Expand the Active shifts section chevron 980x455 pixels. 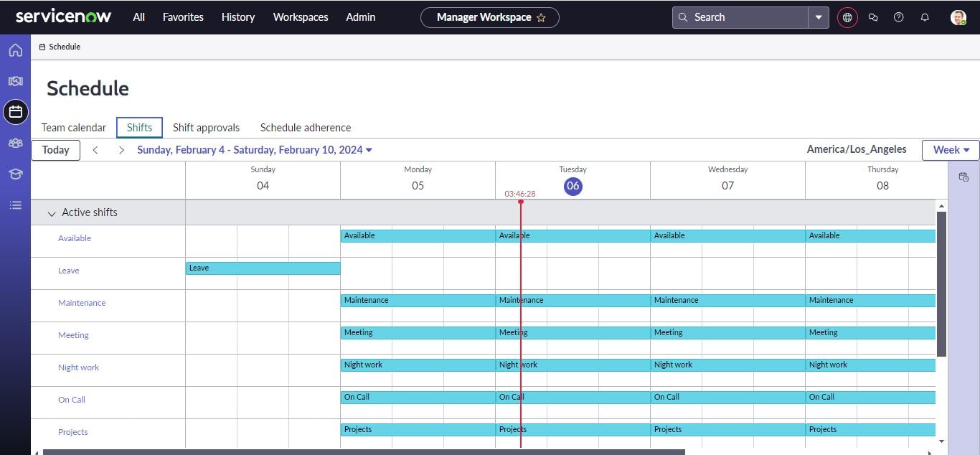[51, 212]
